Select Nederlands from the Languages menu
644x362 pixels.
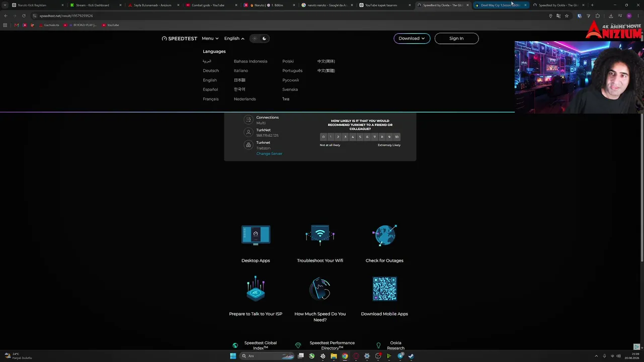click(245, 99)
